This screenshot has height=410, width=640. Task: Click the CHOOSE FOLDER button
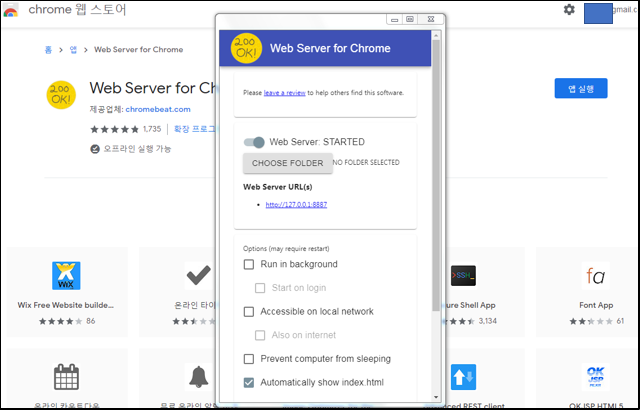pyautogui.click(x=288, y=163)
